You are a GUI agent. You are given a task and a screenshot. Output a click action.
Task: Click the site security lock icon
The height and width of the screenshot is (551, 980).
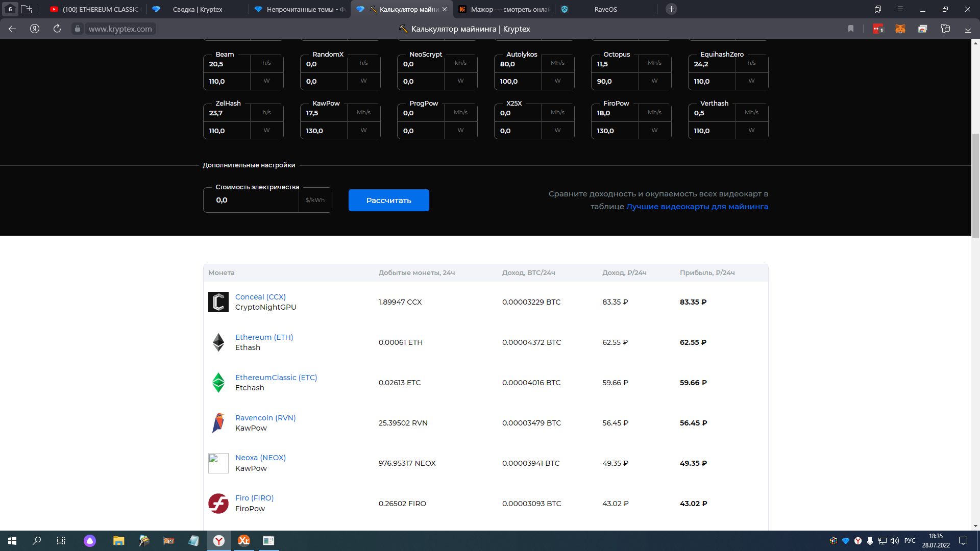(x=77, y=29)
